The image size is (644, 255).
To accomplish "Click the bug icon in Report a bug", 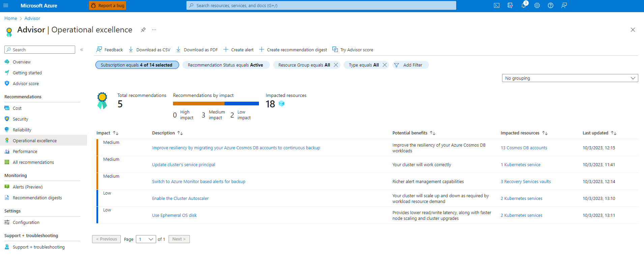I will [x=93, y=5].
